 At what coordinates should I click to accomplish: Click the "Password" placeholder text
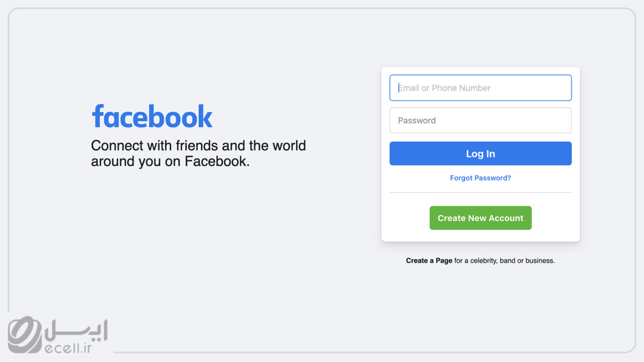(x=417, y=120)
